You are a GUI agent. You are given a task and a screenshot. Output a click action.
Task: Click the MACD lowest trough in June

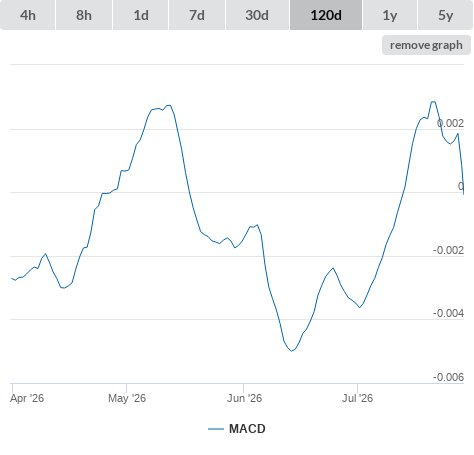(x=292, y=351)
